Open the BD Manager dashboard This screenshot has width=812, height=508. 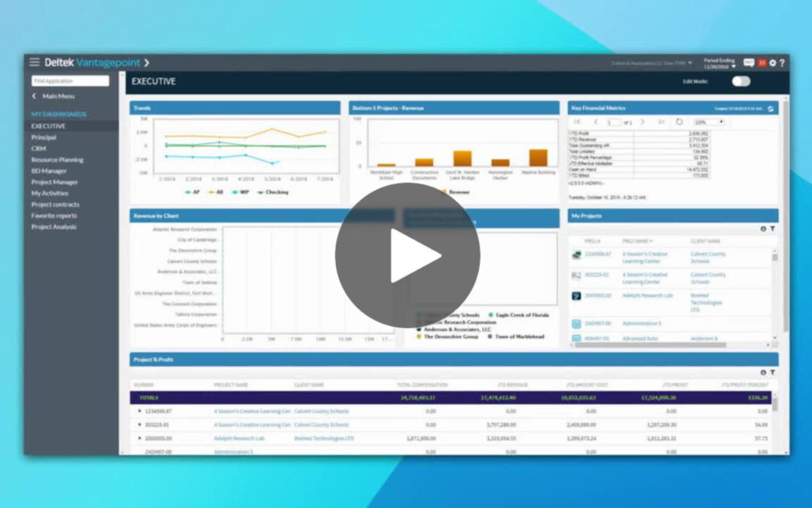49,171
